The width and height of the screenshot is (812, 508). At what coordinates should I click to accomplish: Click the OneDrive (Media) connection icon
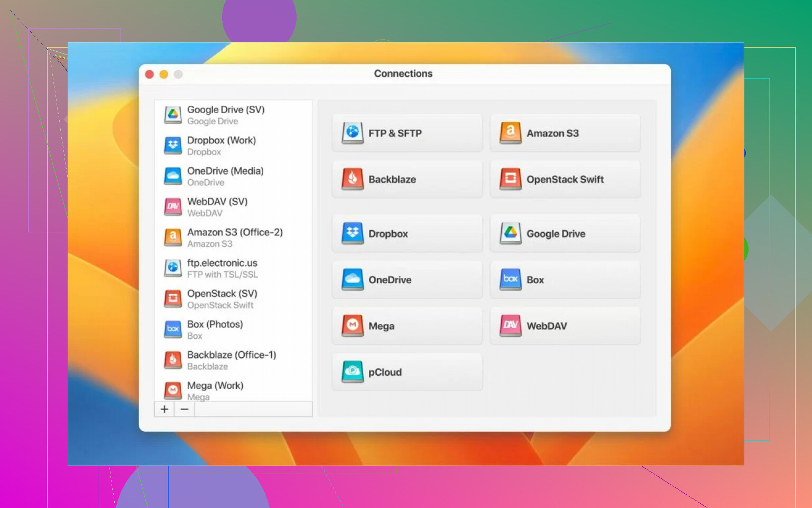(x=173, y=176)
